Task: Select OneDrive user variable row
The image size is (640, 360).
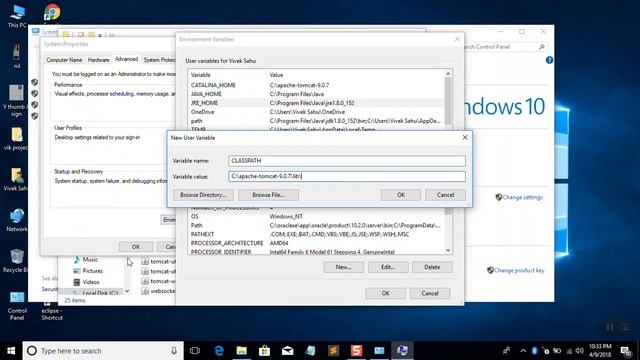Action: (x=316, y=112)
